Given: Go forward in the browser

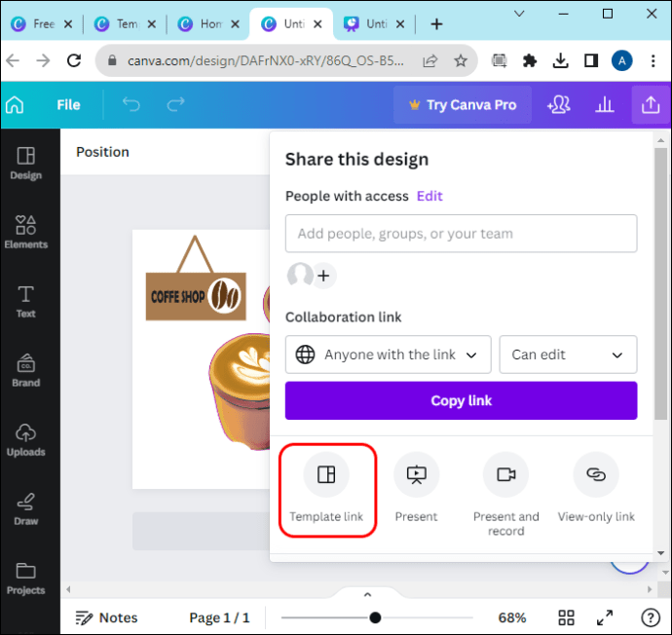Looking at the screenshot, I should [x=43, y=60].
